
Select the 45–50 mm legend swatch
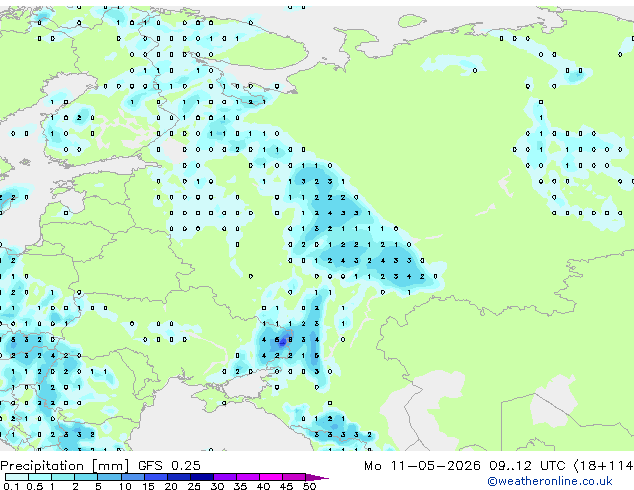click(x=294, y=477)
